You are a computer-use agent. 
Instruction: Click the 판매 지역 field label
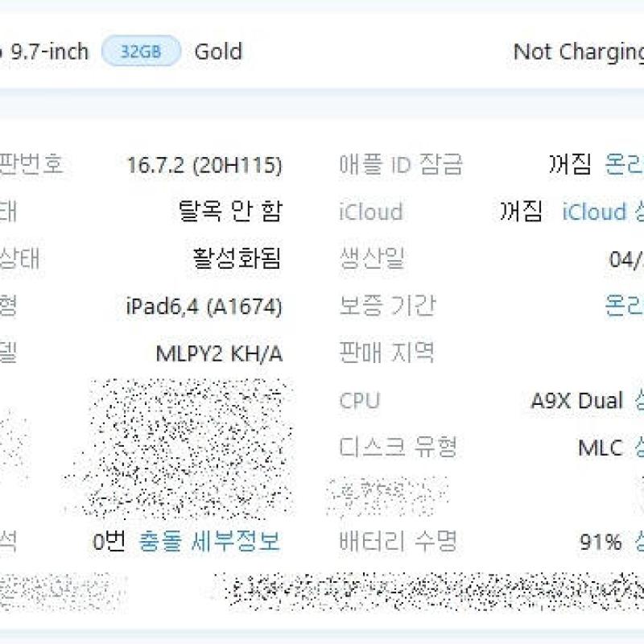click(386, 353)
